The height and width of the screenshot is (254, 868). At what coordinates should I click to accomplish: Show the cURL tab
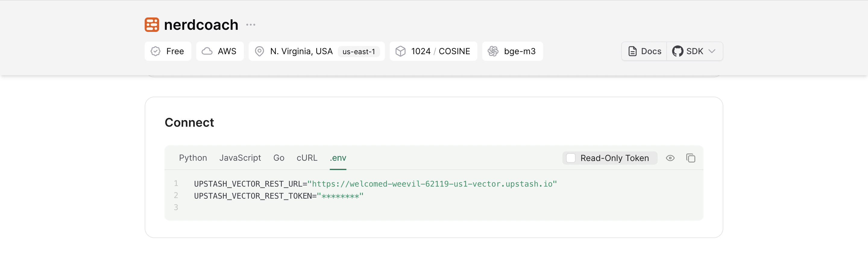coord(307,158)
